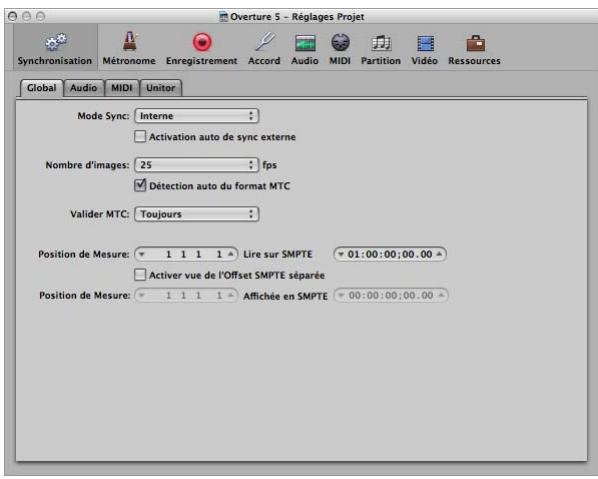This screenshot has width=598, height=479.
Task: Open the Ressources settings pane
Action: 474,49
